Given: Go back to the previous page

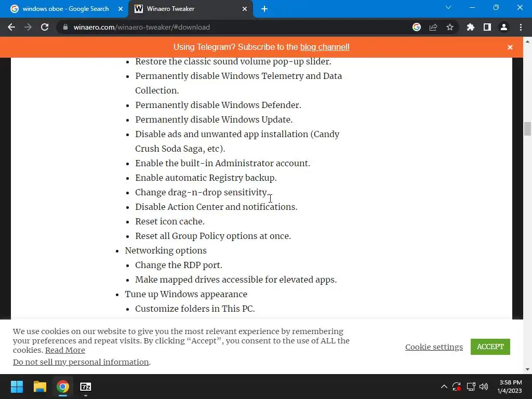Looking at the screenshot, I should click(11, 27).
